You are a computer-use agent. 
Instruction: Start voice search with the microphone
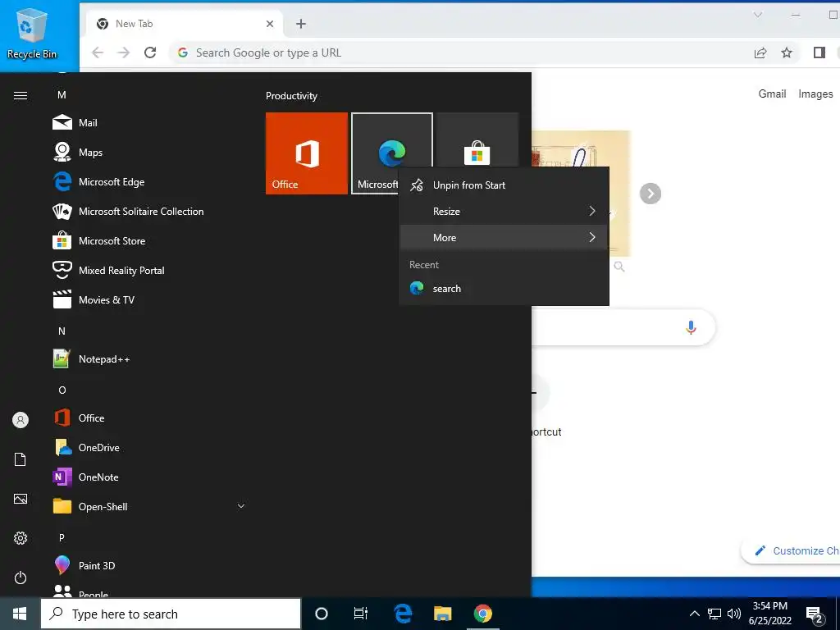coord(691,327)
